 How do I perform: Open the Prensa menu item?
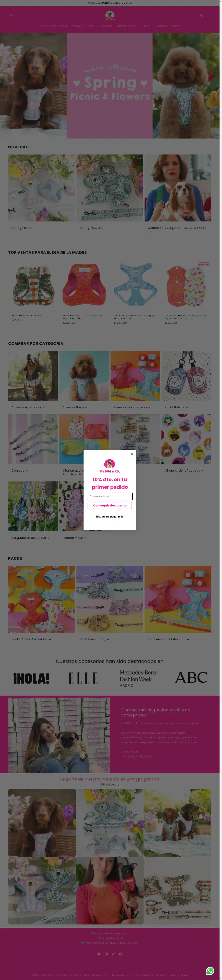click(x=175, y=26)
